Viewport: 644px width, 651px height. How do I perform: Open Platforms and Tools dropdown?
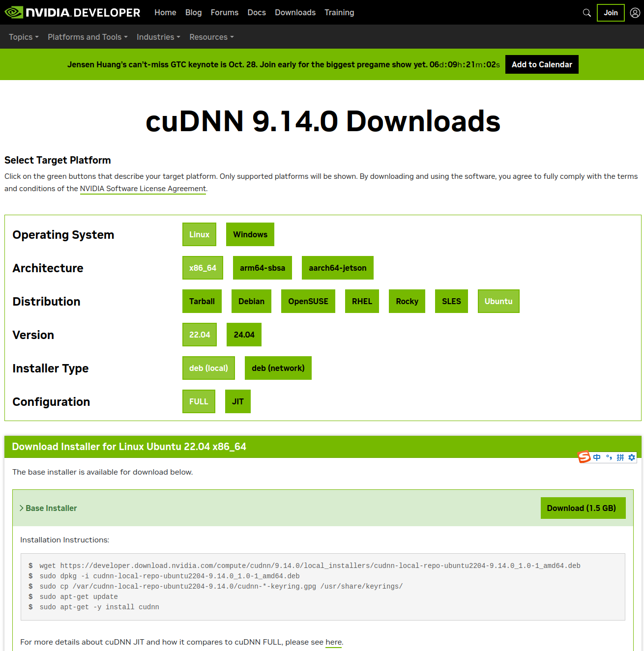(88, 37)
